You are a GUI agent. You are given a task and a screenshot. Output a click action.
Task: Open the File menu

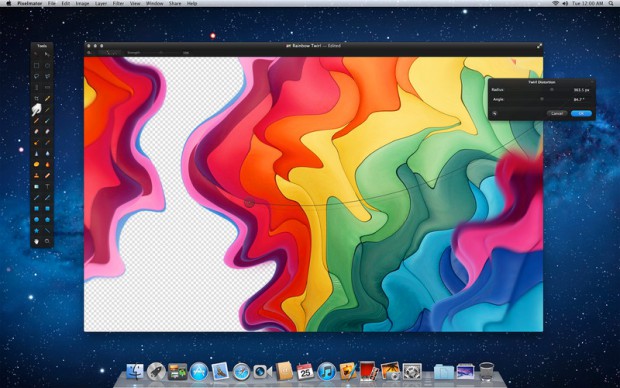click(51, 3)
